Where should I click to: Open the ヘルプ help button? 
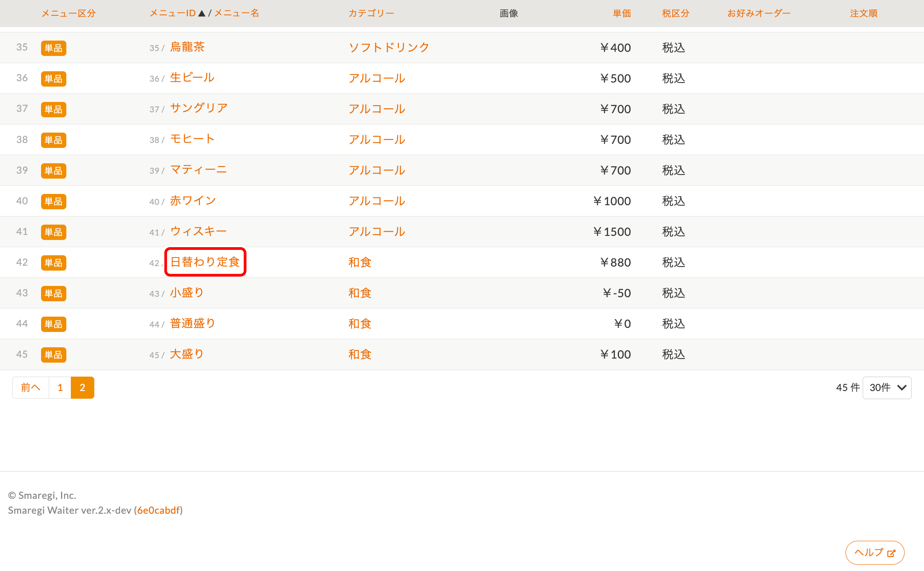tap(875, 553)
